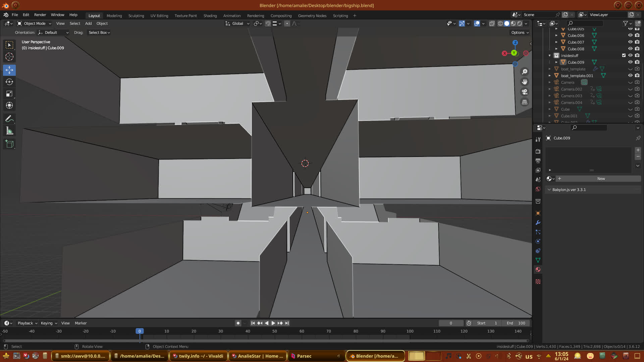Hide Cube.006 using its eye icon
Image resolution: width=644 pixels, height=362 pixels.
click(x=630, y=35)
